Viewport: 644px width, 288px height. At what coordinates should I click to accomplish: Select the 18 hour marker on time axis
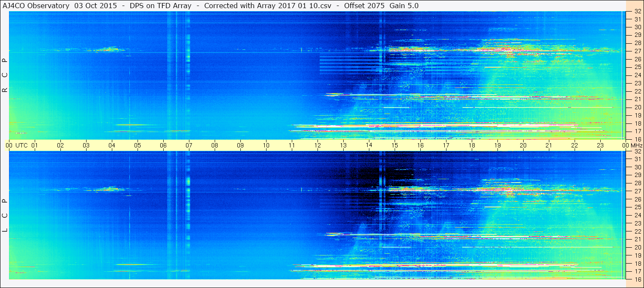click(472, 145)
